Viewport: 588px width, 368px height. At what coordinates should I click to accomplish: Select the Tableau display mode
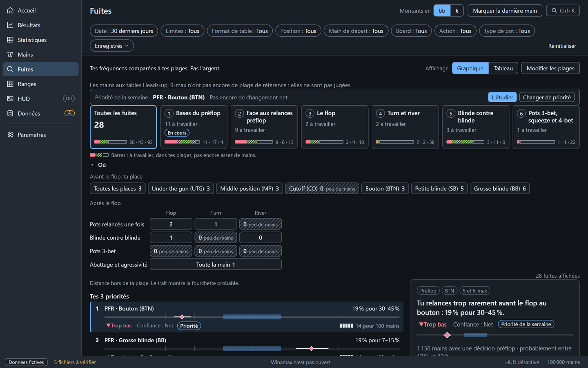tap(503, 68)
